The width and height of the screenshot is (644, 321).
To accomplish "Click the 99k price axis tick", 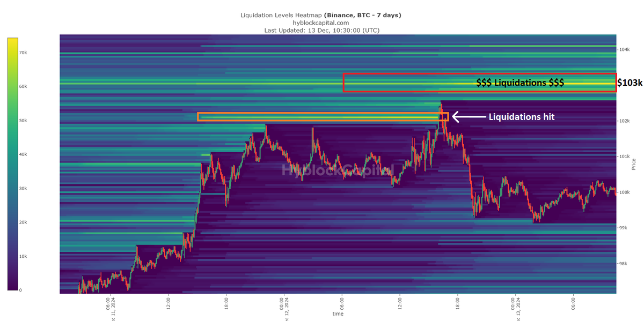I will click(623, 228).
